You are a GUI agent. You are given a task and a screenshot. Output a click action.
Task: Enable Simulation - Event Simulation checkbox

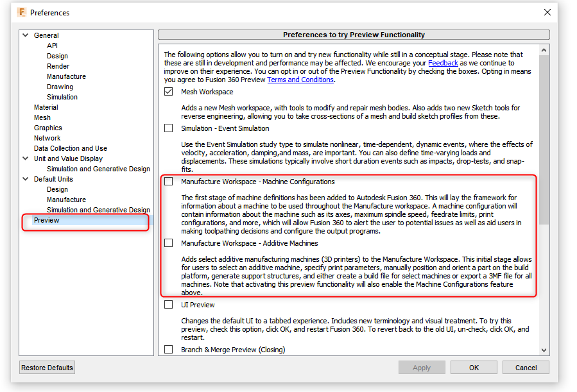point(169,128)
